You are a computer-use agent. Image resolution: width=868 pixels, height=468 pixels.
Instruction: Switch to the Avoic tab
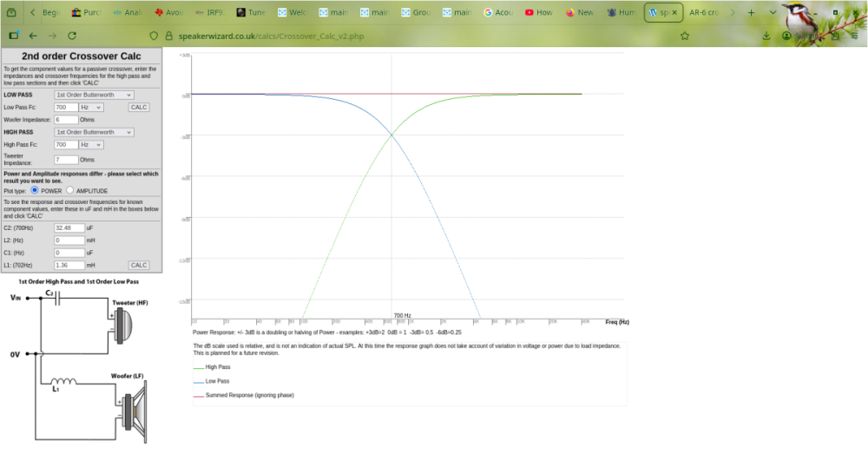click(x=169, y=12)
